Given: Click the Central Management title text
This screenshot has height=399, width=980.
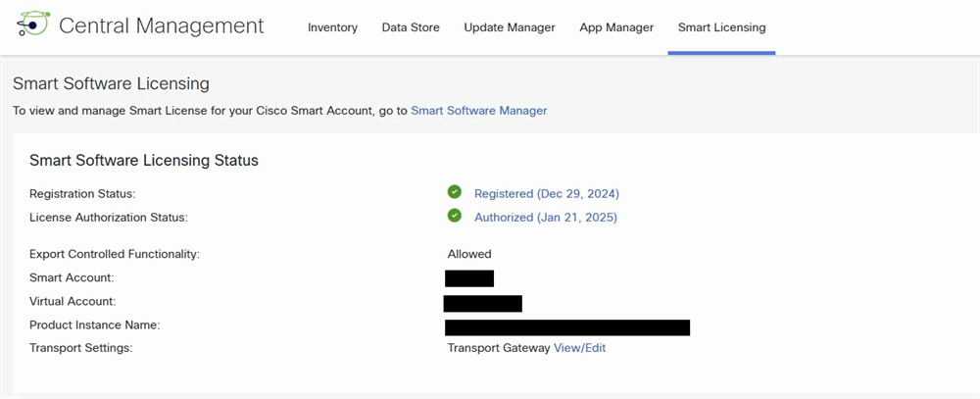Looking at the screenshot, I should pos(162,25).
